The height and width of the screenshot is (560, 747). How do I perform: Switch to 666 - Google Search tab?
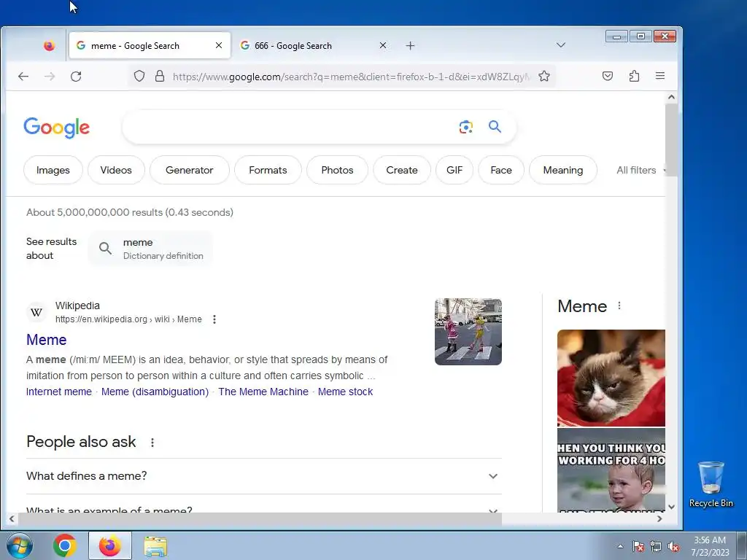(x=314, y=46)
